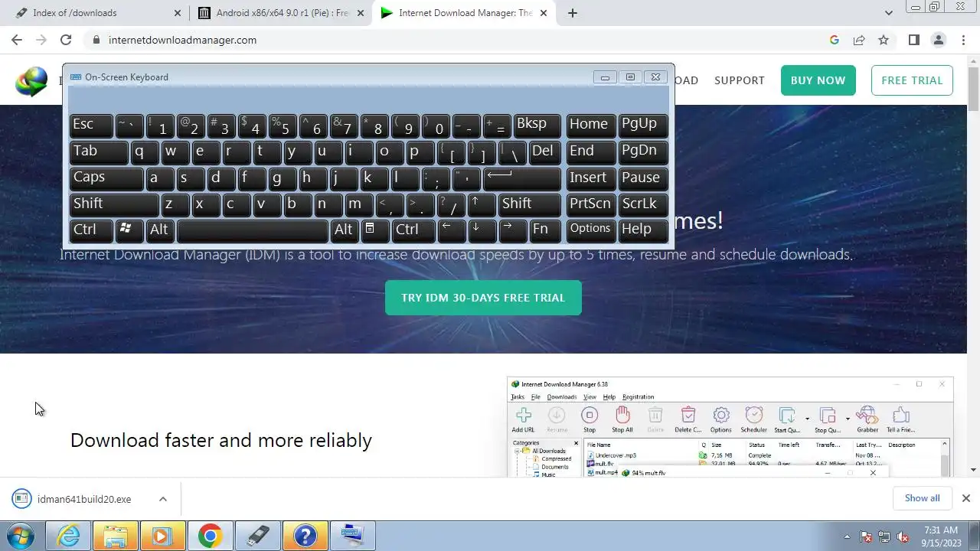
Task: Open the Help question mark taskbar icon
Action: [305, 536]
